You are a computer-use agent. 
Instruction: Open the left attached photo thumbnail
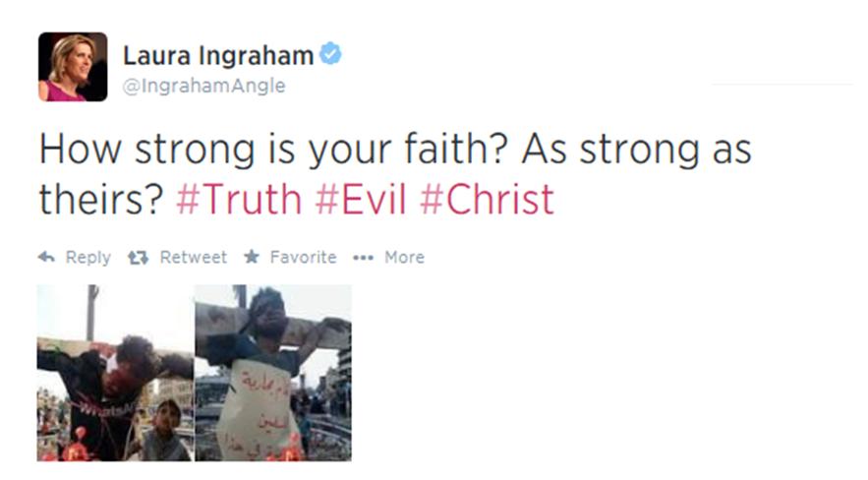[x=115, y=373]
